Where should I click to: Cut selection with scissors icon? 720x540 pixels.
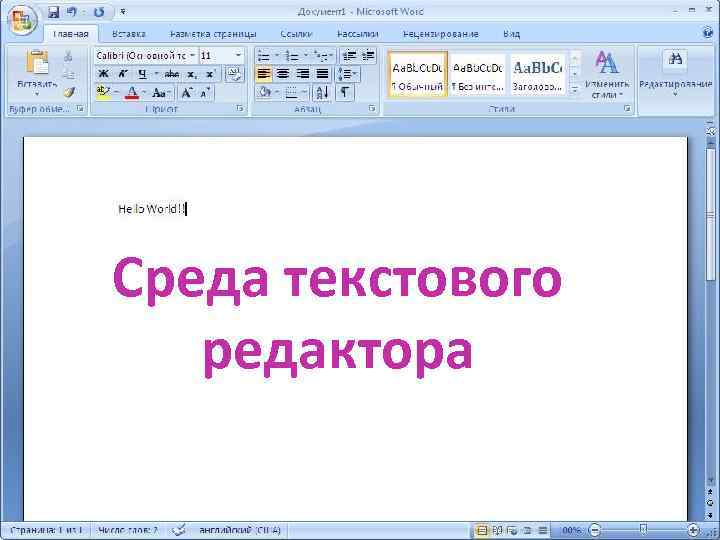68,56
